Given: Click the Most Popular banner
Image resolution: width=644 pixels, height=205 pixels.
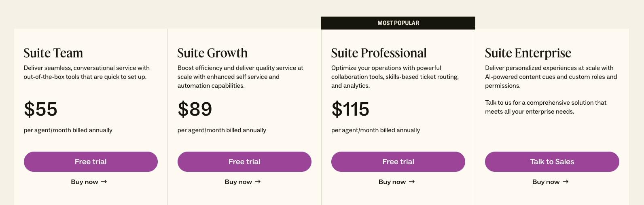Looking at the screenshot, I should coord(398,23).
